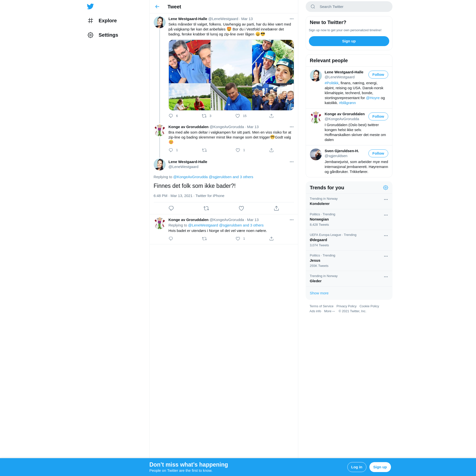Open Explore hashtag icon in sidebar
This screenshot has width=476, height=476.
coord(90,21)
